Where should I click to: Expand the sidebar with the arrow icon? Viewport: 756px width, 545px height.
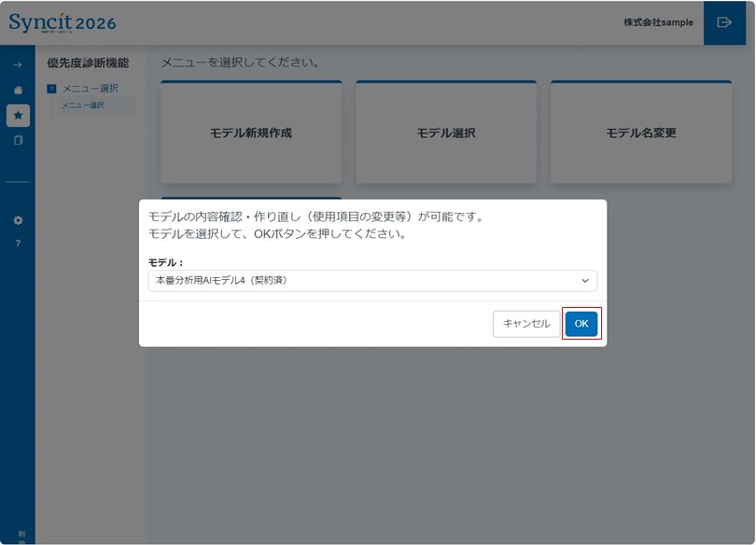point(17,65)
